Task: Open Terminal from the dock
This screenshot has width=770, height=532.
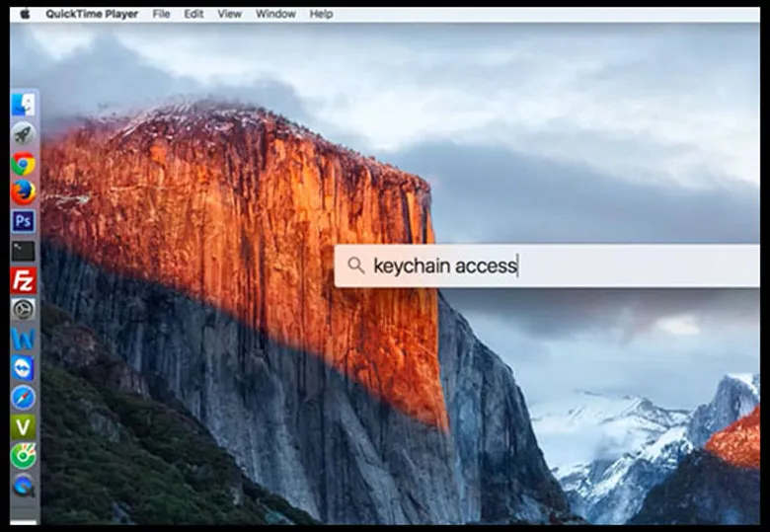Action: pyautogui.click(x=24, y=251)
